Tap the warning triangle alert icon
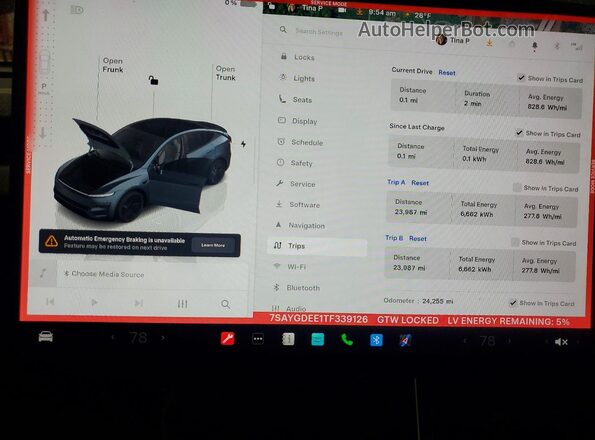The height and width of the screenshot is (440, 595). (51, 241)
